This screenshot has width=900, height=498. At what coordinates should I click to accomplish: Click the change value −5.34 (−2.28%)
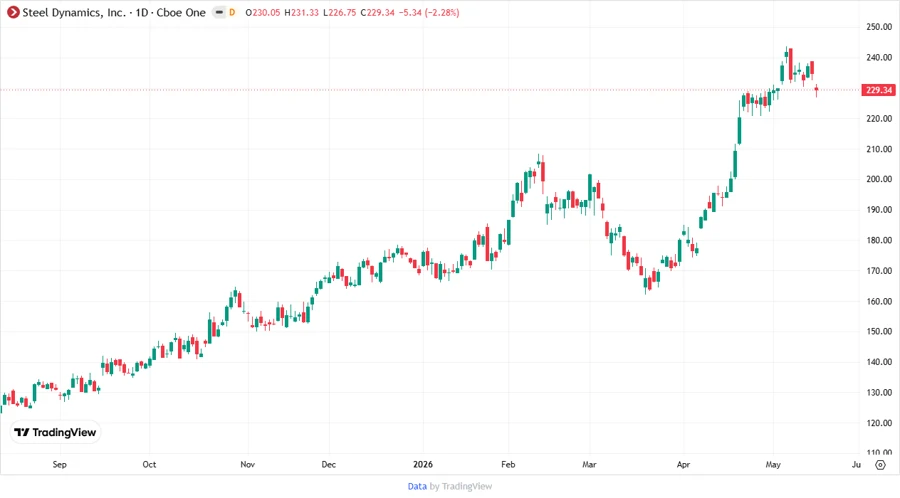[429, 13]
